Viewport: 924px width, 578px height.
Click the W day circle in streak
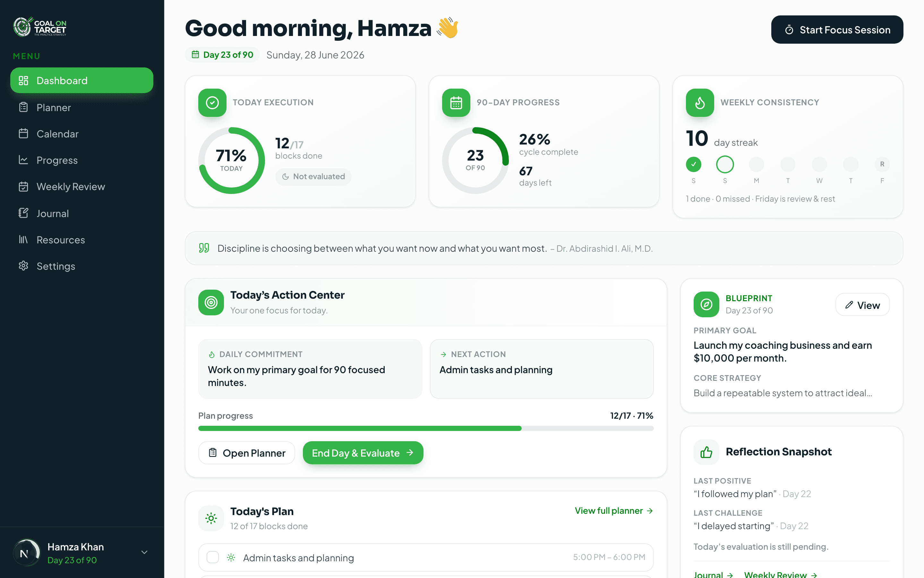point(819,164)
